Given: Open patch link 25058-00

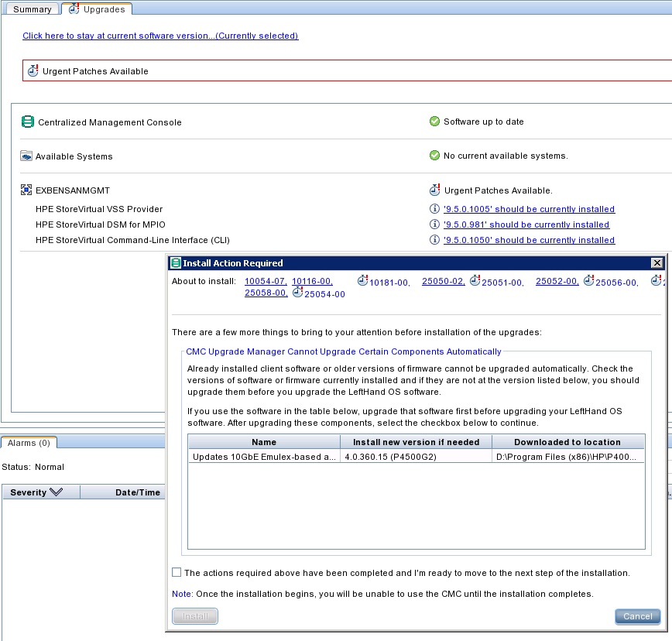Looking at the screenshot, I should click(x=266, y=293).
